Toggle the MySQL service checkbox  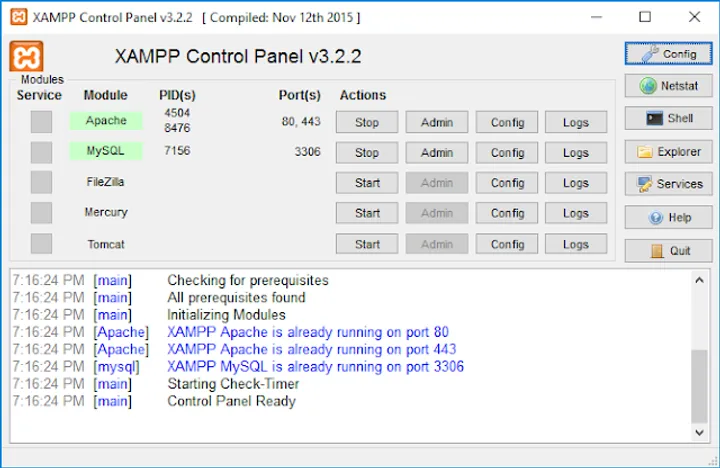tap(41, 152)
